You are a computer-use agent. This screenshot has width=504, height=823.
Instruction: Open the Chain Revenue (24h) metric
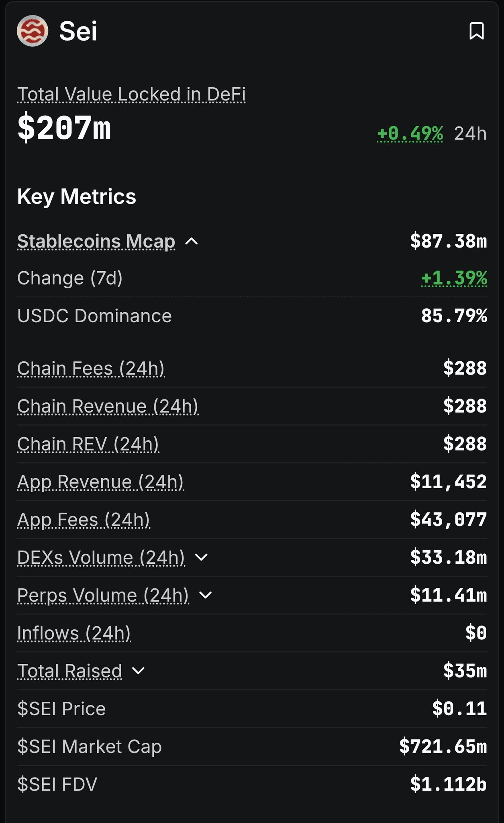click(108, 406)
